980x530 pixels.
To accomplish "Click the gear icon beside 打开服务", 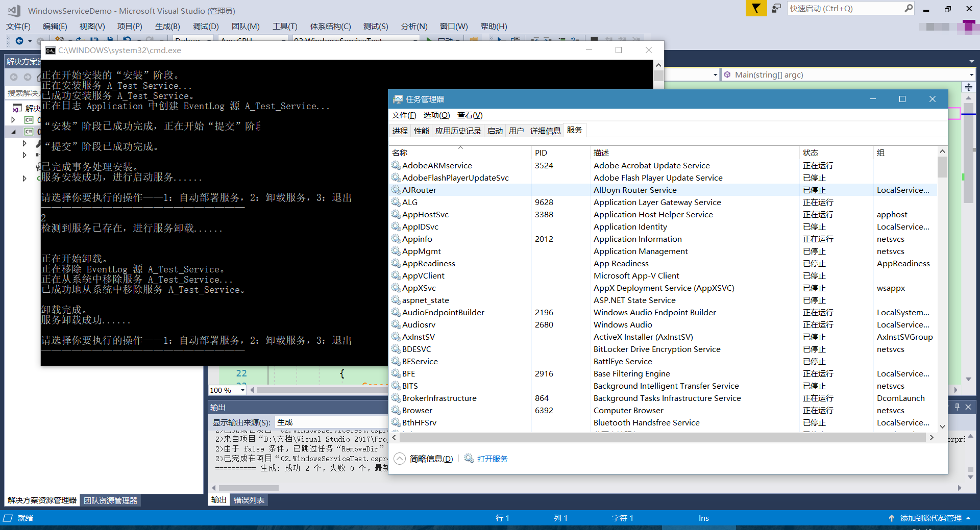I will [469, 459].
